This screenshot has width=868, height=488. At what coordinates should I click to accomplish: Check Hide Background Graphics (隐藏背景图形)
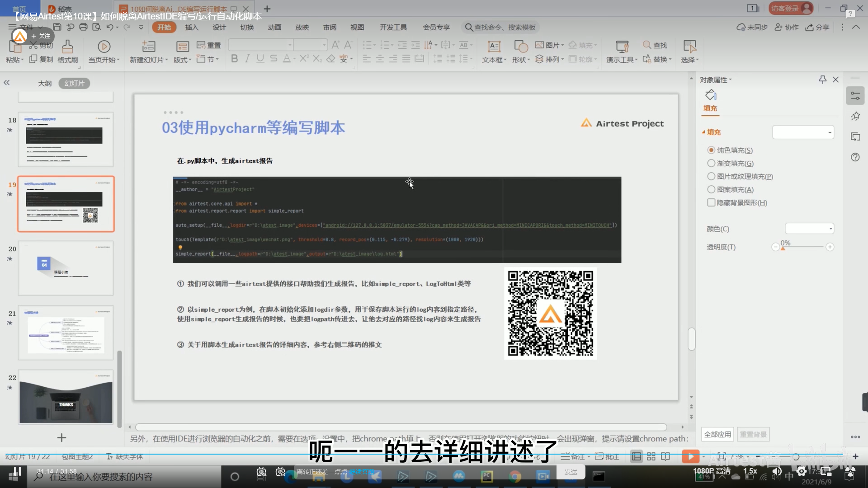711,202
